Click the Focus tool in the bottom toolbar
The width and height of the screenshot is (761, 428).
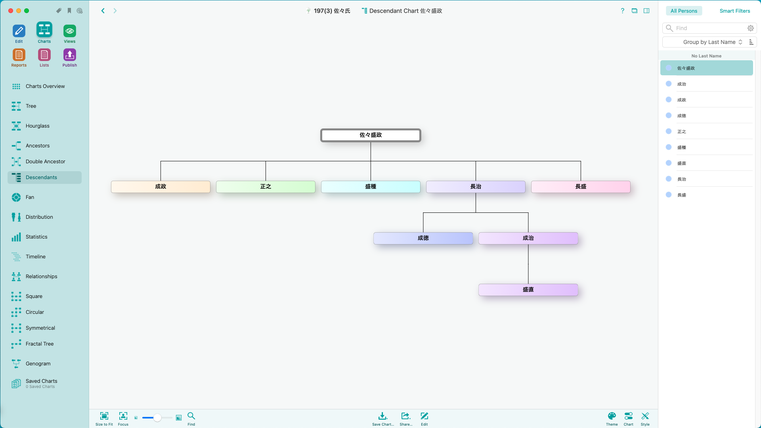123,419
